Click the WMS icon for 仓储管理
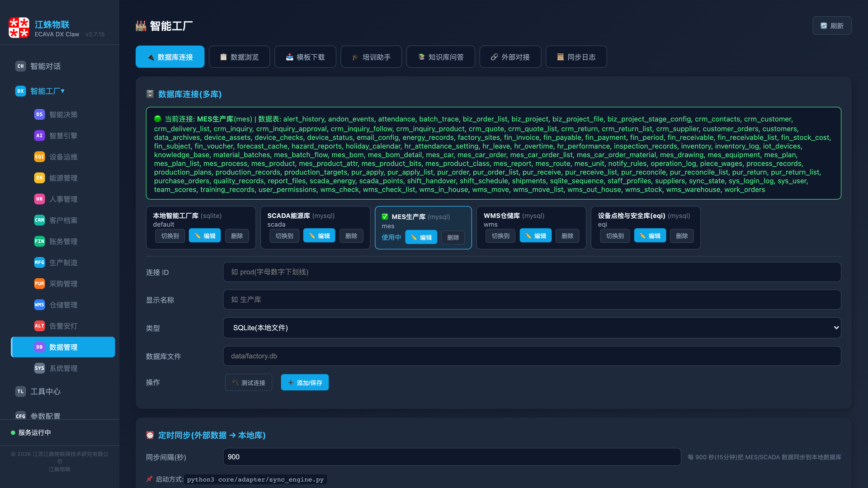Image resolution: width=868 pixels, height=488 pixels. pos(39,305)
